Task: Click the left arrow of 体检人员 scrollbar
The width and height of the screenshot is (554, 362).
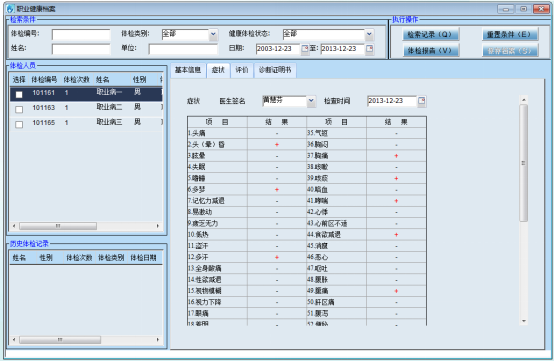Action: coord(14,226)
